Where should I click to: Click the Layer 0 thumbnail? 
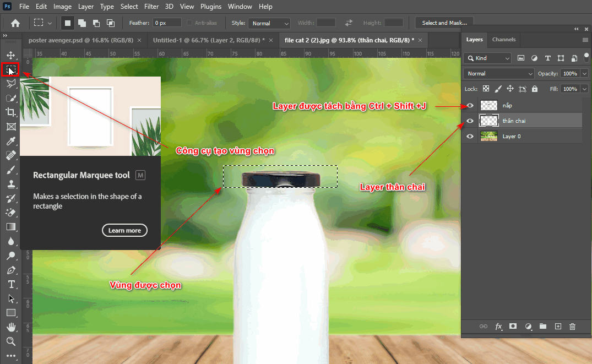tap(488, 136)
